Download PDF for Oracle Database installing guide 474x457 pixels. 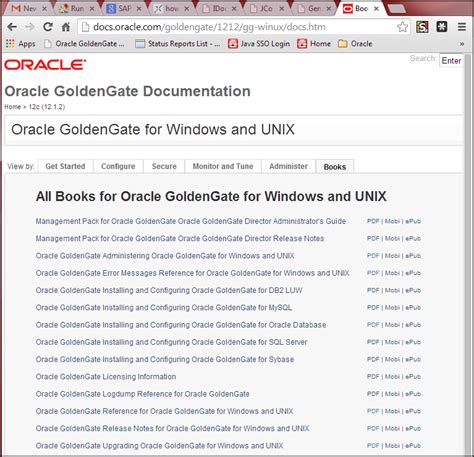click(x=373, y=325)
